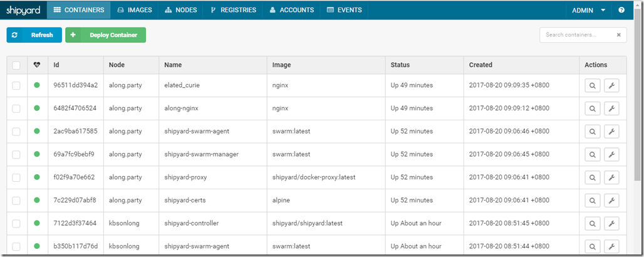Go to the Nodes tab
The height and width of the screenshot is (257, 644).
pyautogui.click(x=180, y=10)
